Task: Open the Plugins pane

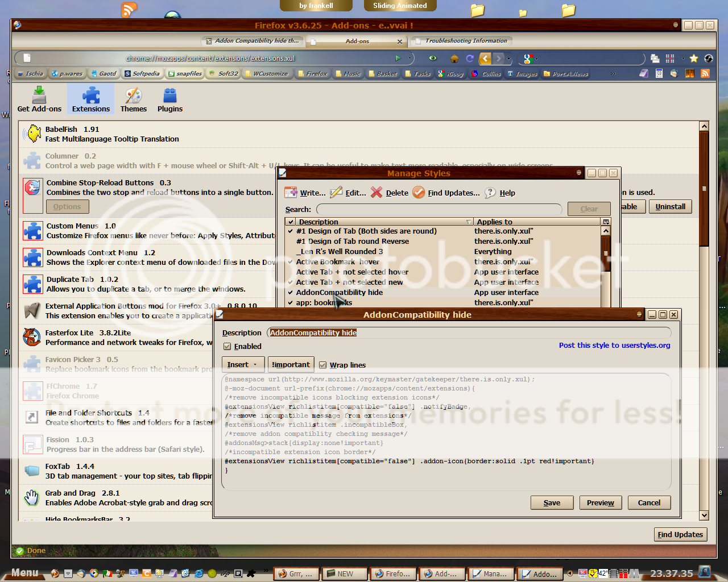Action: click(170, 99)
